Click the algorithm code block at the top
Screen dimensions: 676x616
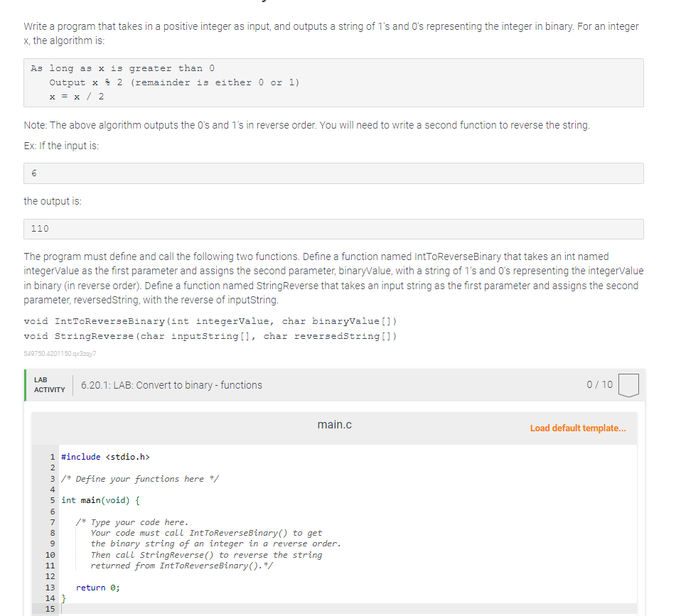333,82
